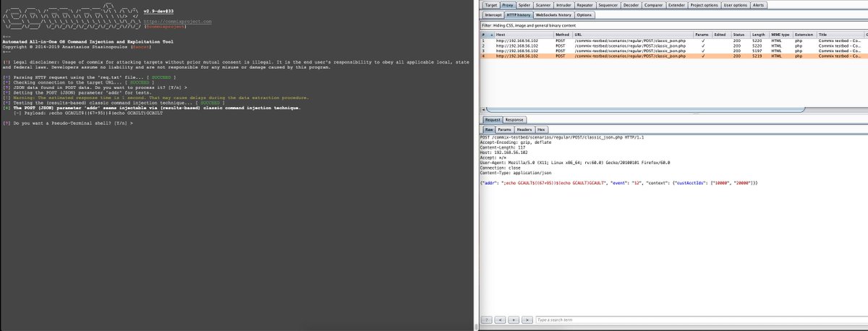Select highlighted request row with length 5219
Viewport: 868px width, 331px height.
tap(674, 56)
